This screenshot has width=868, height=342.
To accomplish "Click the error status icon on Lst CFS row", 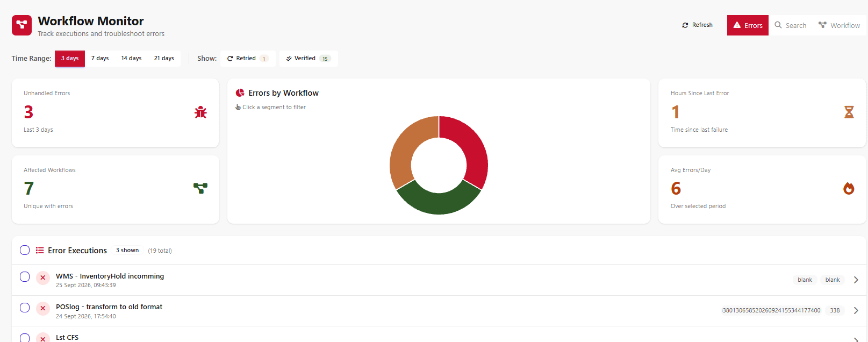I will tap(43, 338).
